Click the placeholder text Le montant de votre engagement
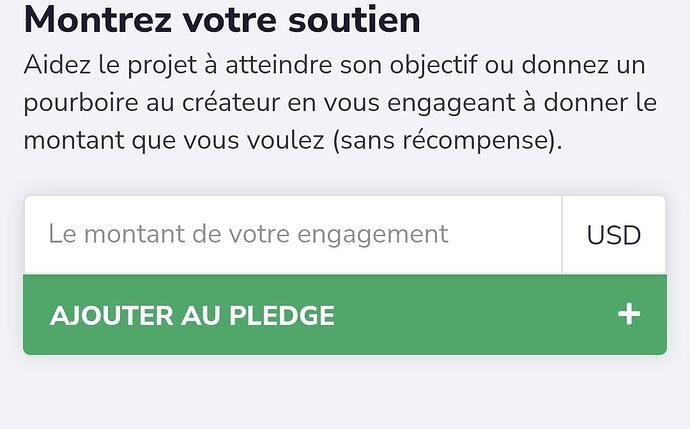The image size is (690, 429). [248, 235]
